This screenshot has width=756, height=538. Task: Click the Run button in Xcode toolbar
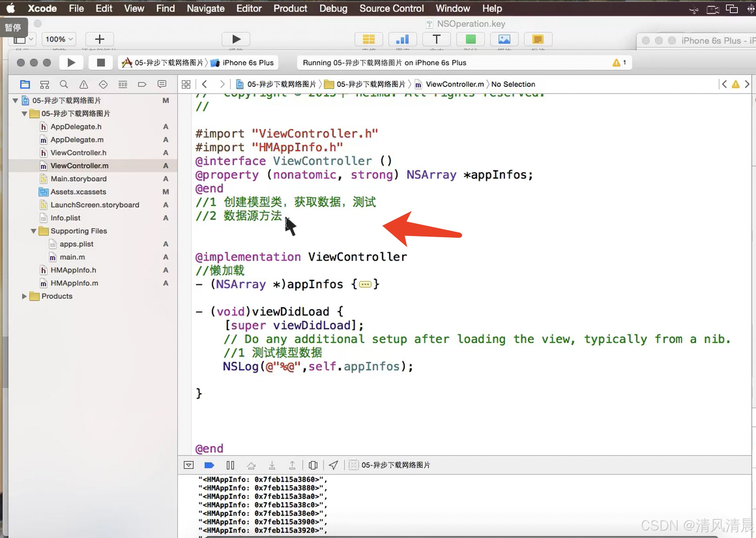(x=71, y=63)
